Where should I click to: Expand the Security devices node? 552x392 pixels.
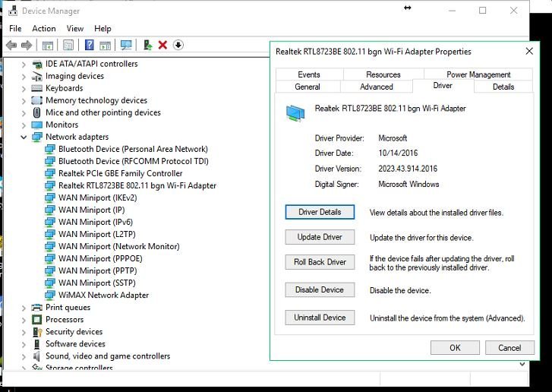click(24, 332)
